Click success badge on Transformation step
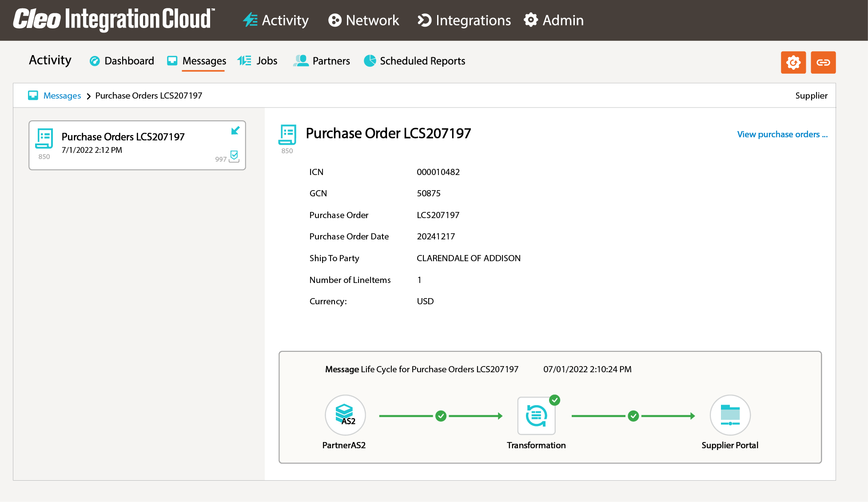This screenshot has width=868, height=502. (555, 399)
